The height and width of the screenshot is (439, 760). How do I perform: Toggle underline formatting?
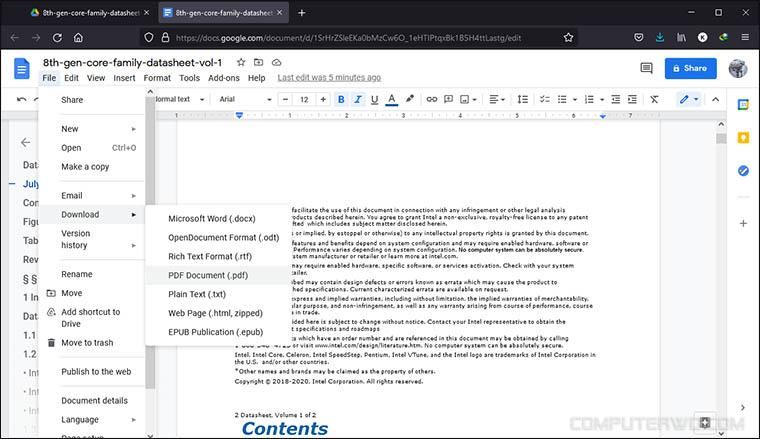374,99
